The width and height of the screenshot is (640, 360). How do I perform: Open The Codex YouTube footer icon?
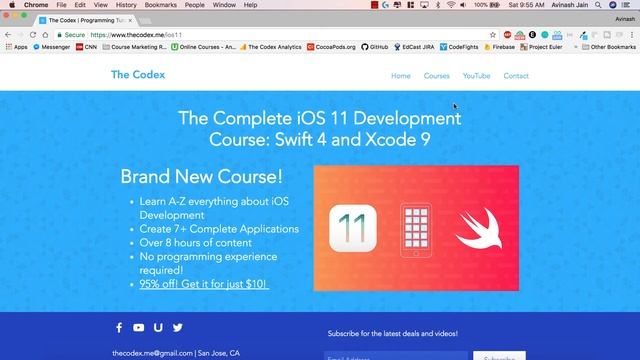(138, 327)
